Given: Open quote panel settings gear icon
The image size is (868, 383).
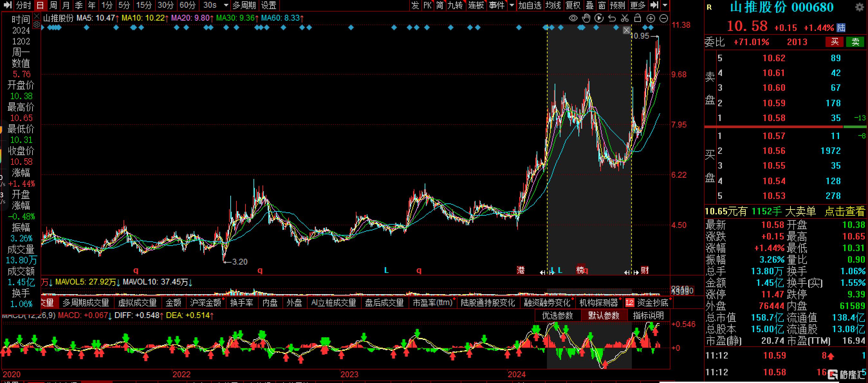Looking at the screenshot, I should click(860, 7).
